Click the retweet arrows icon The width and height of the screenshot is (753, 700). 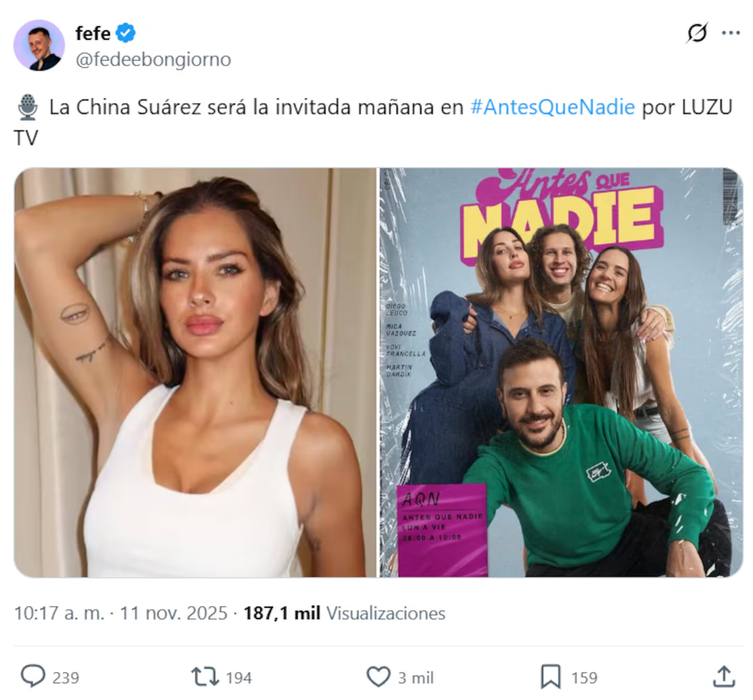(x=205, y=677)
